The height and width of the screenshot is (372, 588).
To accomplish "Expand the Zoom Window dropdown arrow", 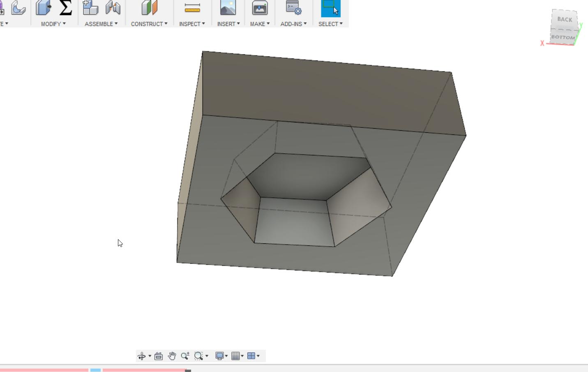I will point(207,356).
